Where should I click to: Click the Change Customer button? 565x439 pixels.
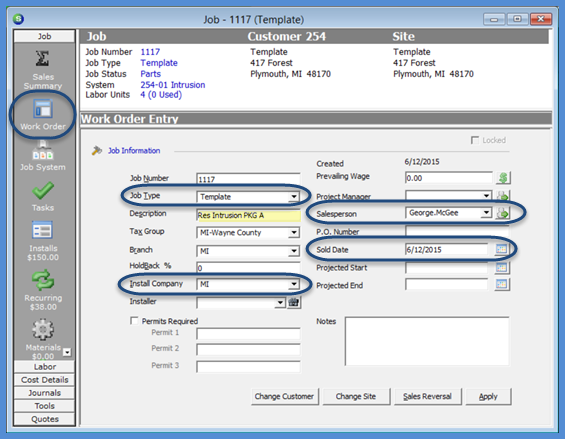pyautogui.click(x=284, y=396)
